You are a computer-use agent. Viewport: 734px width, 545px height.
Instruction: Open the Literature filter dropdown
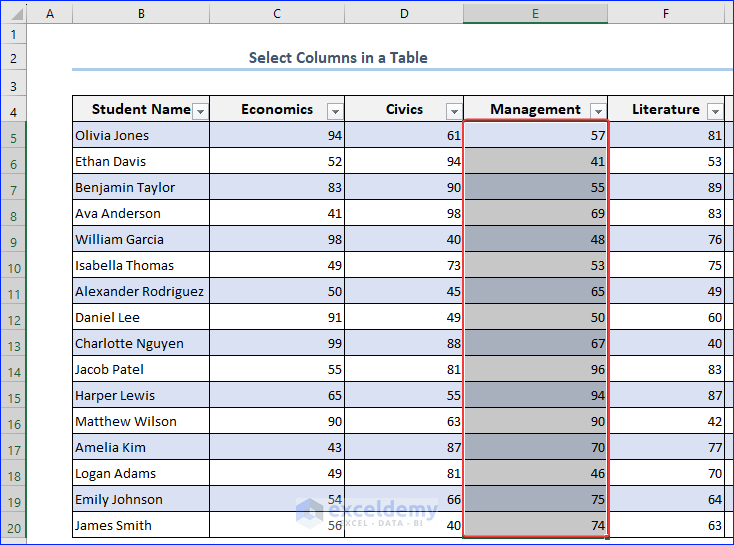point(715,111)
